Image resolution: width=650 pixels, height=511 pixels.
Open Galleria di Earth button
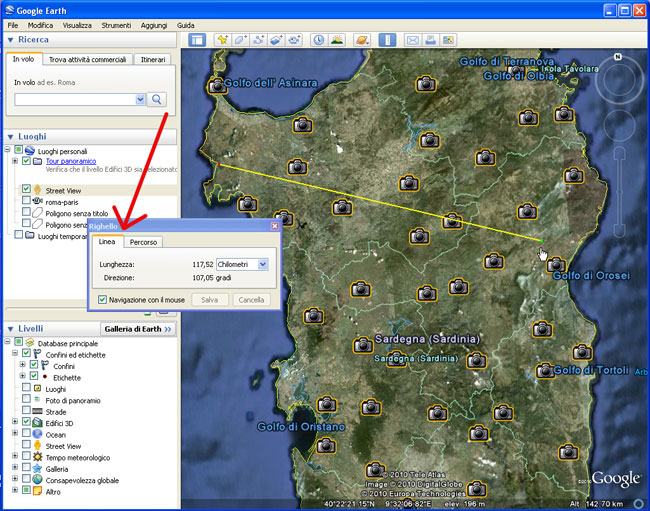(138, 329)
